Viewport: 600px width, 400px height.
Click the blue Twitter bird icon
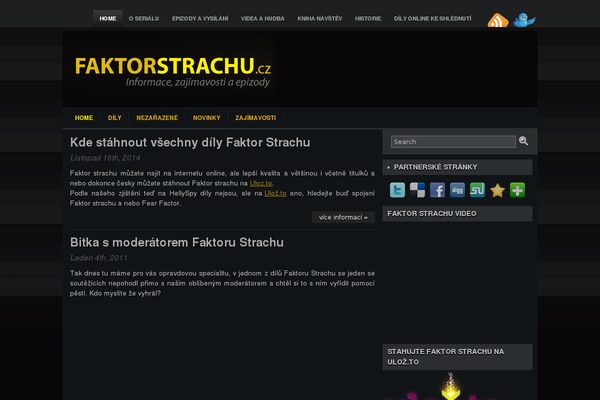(524, 20)
